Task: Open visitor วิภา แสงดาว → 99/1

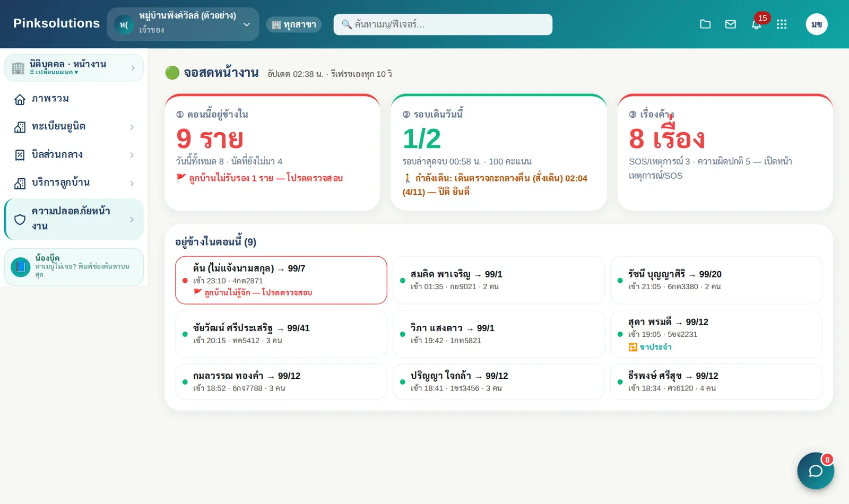Action: point(499,334)
